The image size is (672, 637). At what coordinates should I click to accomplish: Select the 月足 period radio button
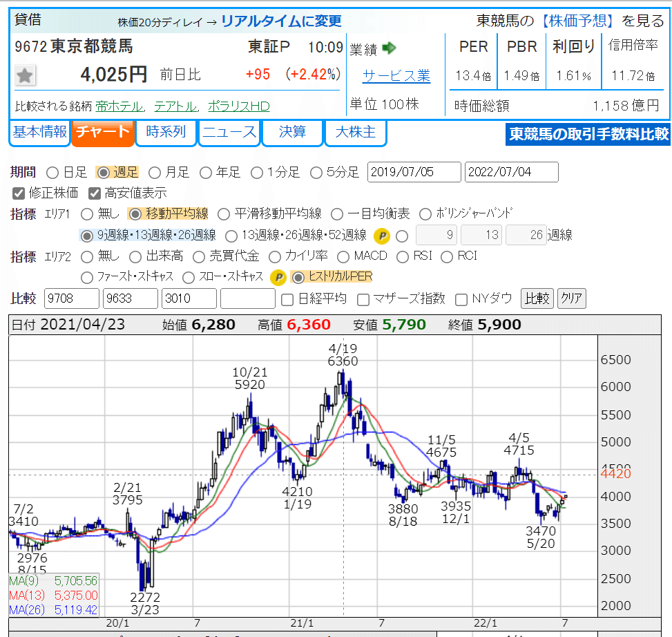pyautogui.click(x=154, y=173)
